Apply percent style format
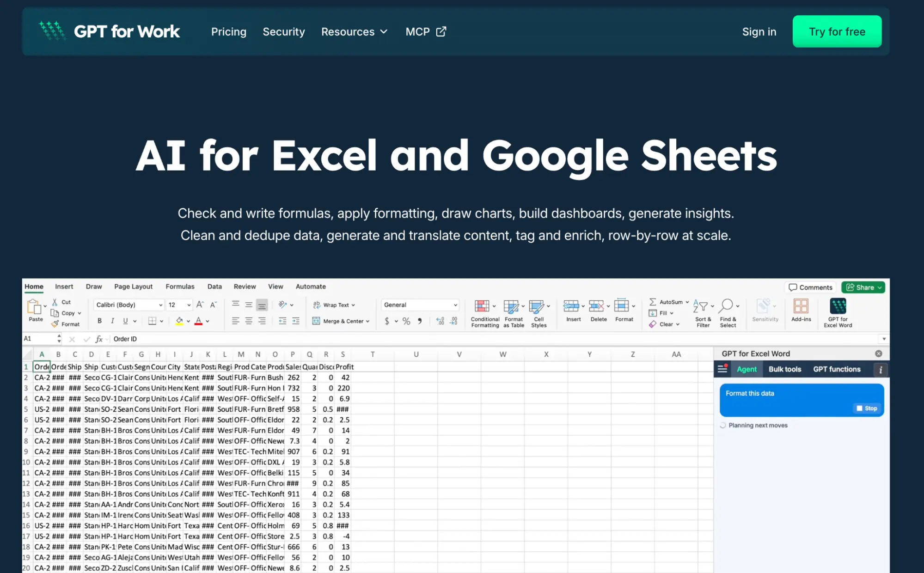 tap(406, 321)
